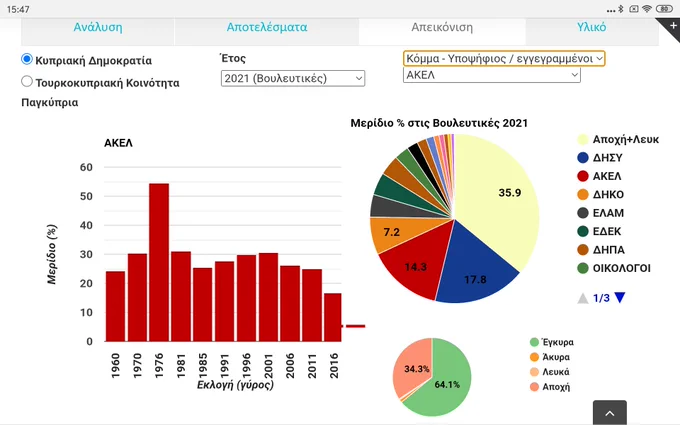This screenshot has height=425, width=680.
Task: Click the Έγκυρα legend entry
Action: tap(552, 342)
